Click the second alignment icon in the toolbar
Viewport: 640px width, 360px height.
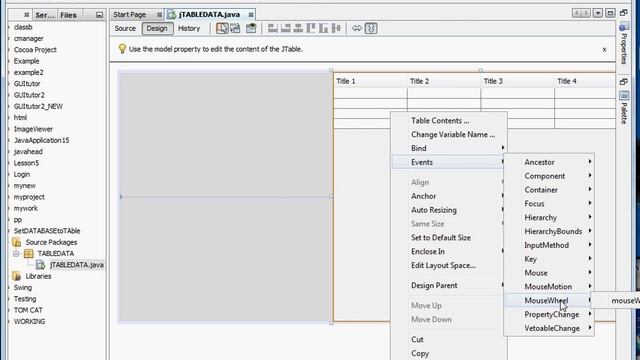pos(286,28)
